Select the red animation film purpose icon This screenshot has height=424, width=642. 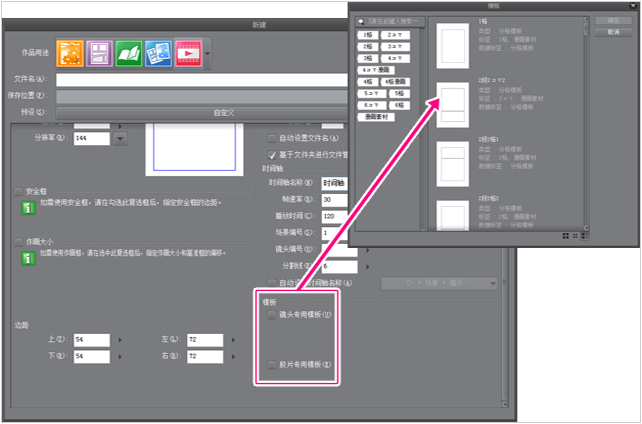point(188,53)
